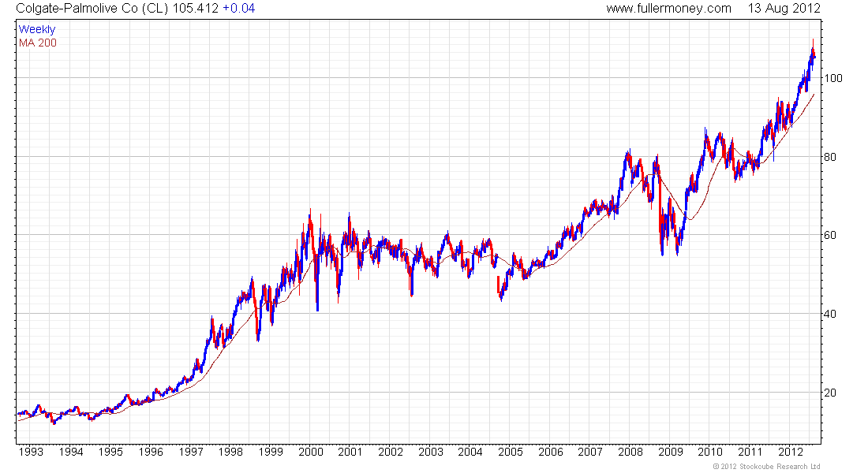Click the 2001 year axis label
The height and width of the screenshot is (473, 868).
(x=350, y=452)
